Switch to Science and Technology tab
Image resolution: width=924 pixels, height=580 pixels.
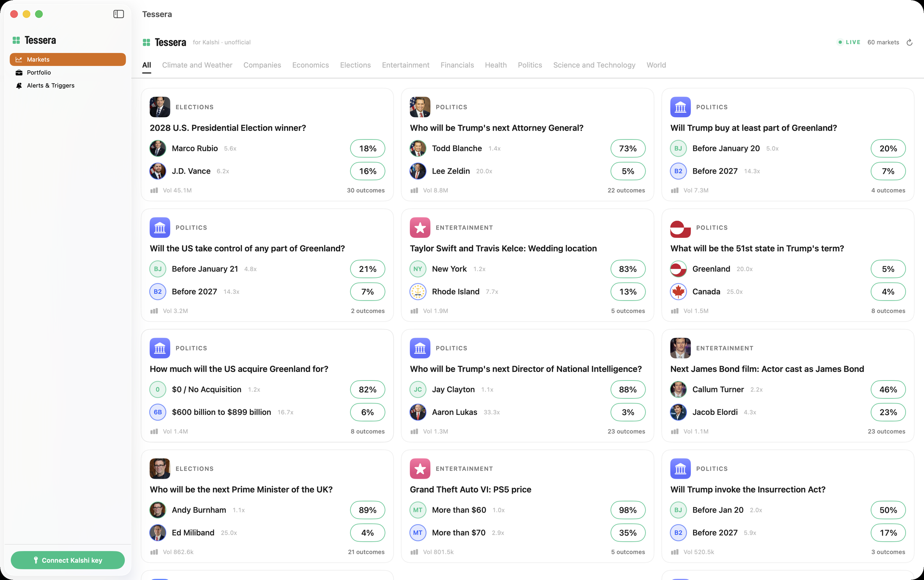(594, 65)
